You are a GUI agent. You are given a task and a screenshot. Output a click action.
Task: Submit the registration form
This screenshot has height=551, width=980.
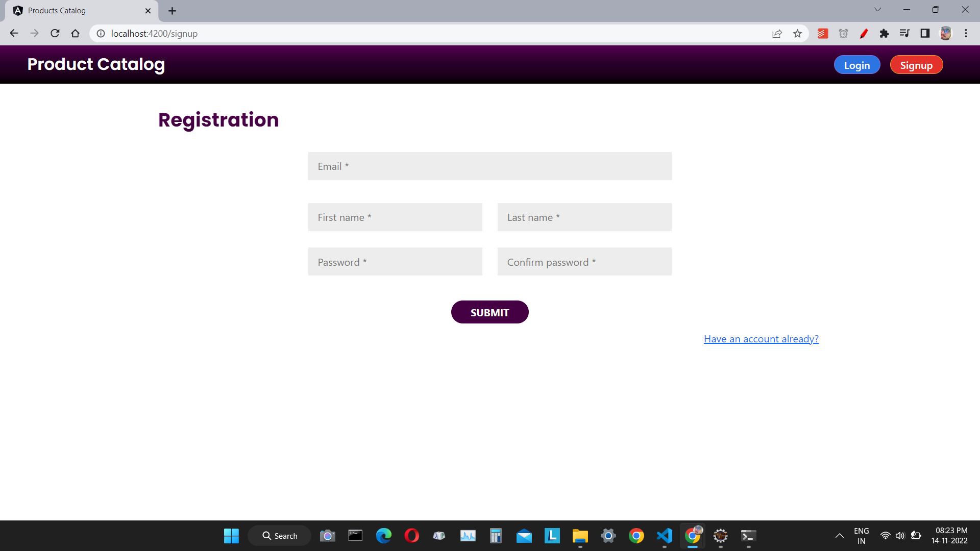coord(489,312)
